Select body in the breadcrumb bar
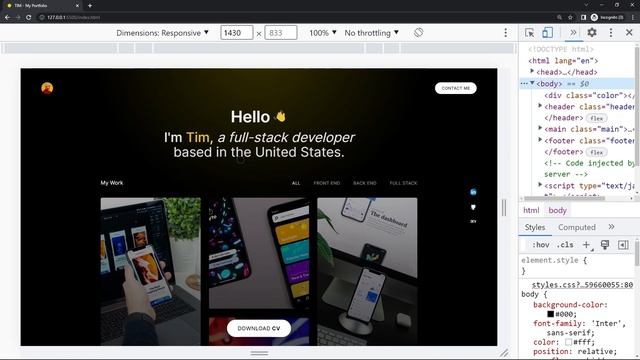The image size is (640, 360). click(x=557, y=210)
